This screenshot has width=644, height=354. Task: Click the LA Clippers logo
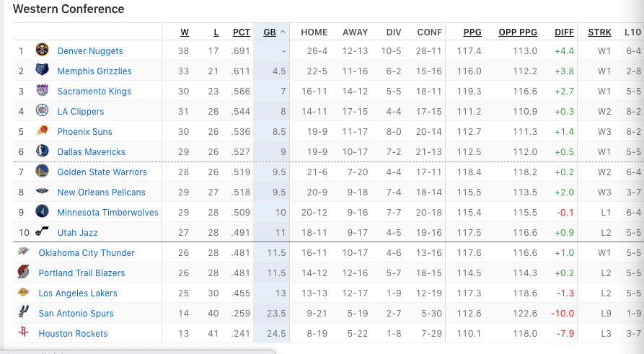tap(43, 110)
